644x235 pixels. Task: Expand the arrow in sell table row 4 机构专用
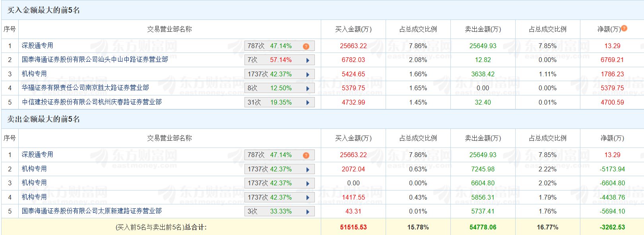pyautogui.click(x=308, y=198)
